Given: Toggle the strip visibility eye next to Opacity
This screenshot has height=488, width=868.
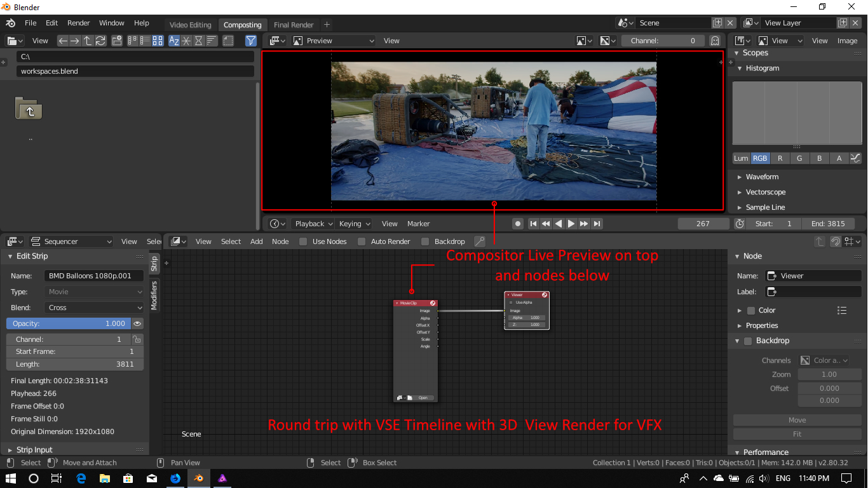Looking at the screenshot, I should pos(137,323).
